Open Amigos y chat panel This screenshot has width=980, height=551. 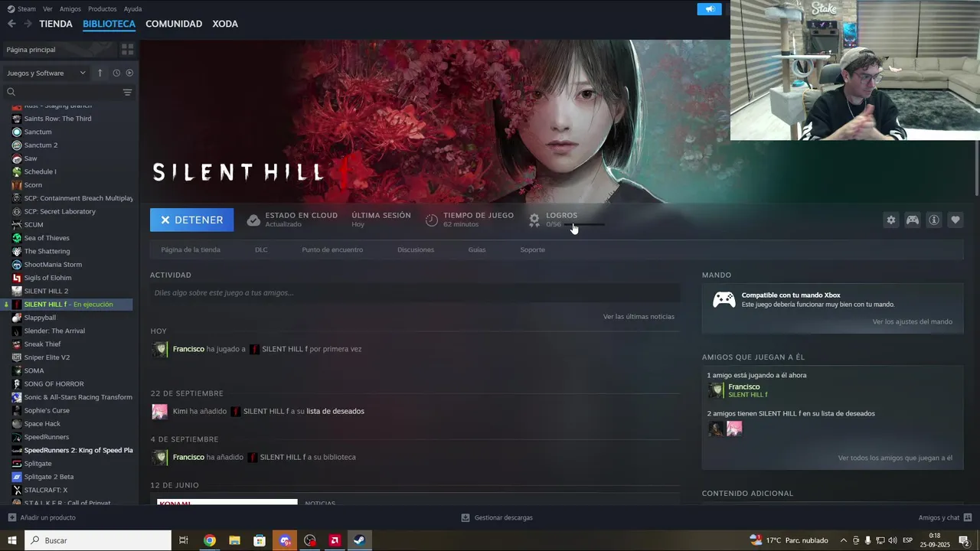945,517
